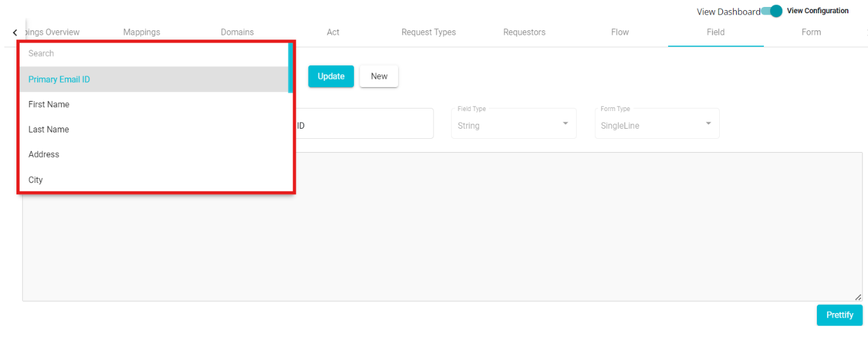This screenshot has width=868, height=337.
Task: Click the text area resize handle
Action: point(858,297)
